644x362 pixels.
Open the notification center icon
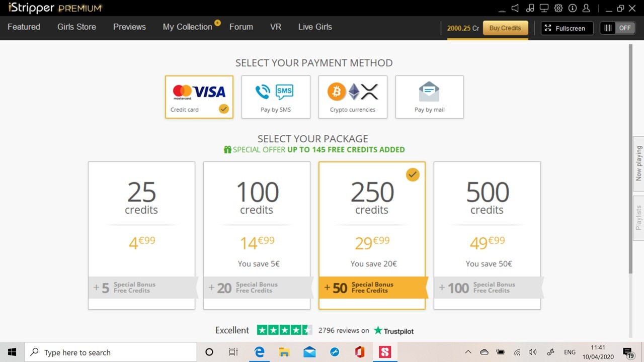tap(628, 352)
